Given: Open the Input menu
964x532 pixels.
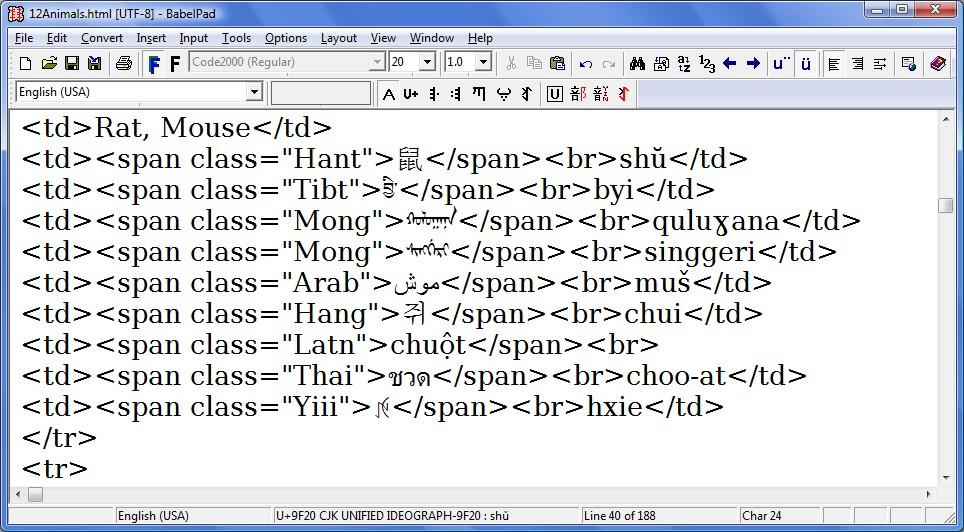Looking at the screenshot, I should coord(194,38).
